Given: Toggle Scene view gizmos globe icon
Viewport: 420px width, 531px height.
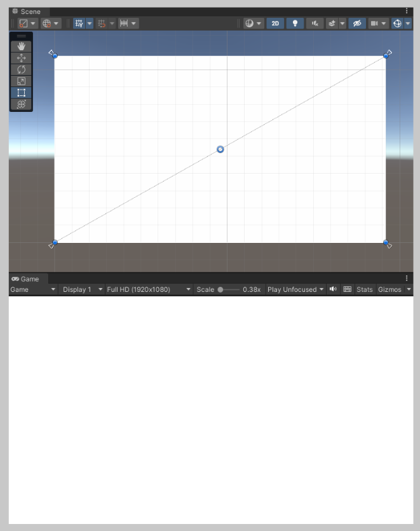Looking at the screenshot, I should click(x=397, y=24).
